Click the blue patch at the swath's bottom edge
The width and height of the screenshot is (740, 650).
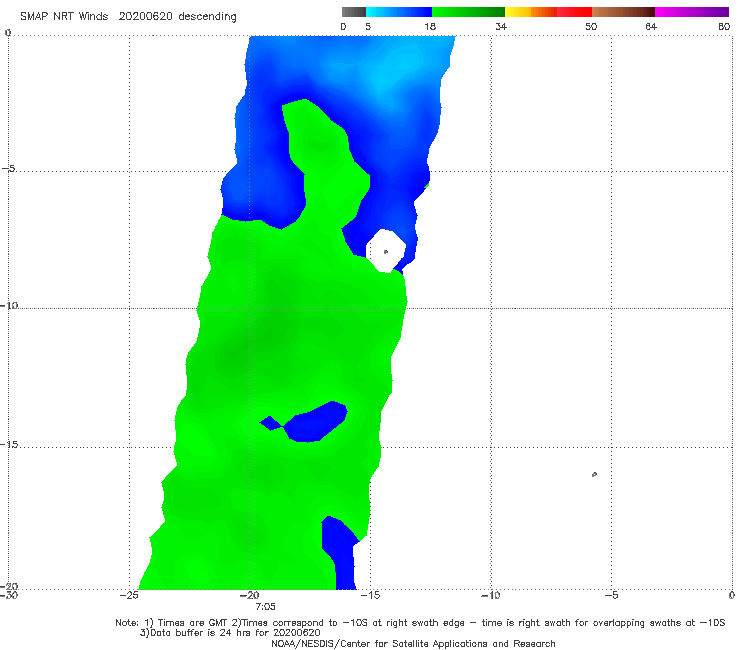pyautogui.click(x=343, y=555)
